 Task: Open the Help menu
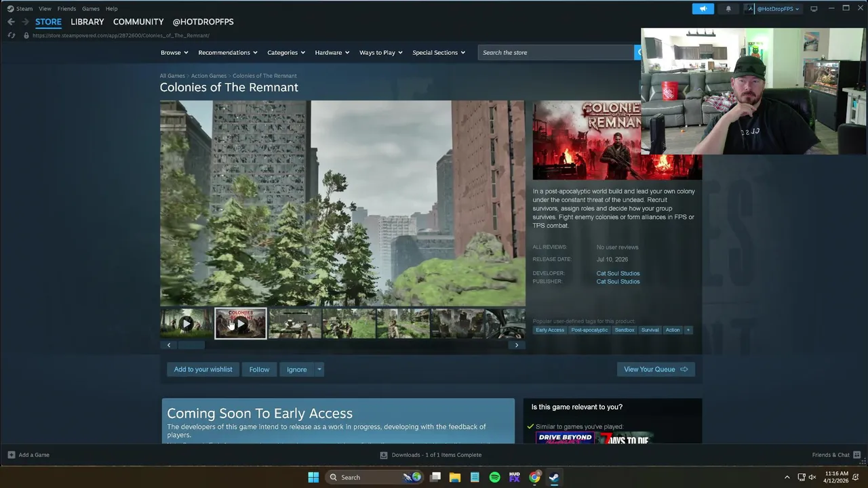pos(111,9)
